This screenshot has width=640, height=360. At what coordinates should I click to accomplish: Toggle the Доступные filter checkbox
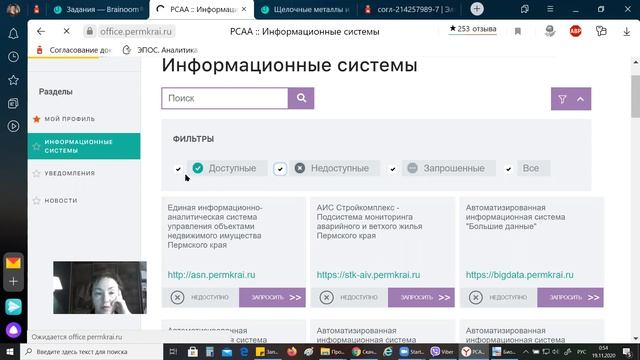pos(178,169)
